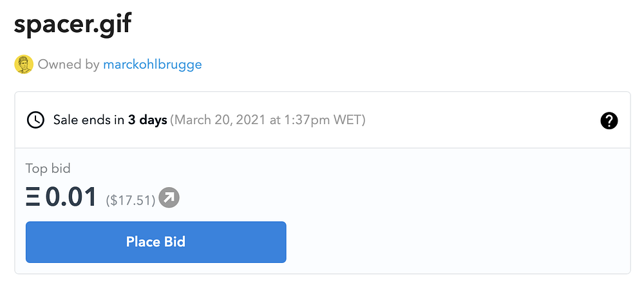Click the ($17.51) dollar value
Screen dimensions: 644x290
131,200
